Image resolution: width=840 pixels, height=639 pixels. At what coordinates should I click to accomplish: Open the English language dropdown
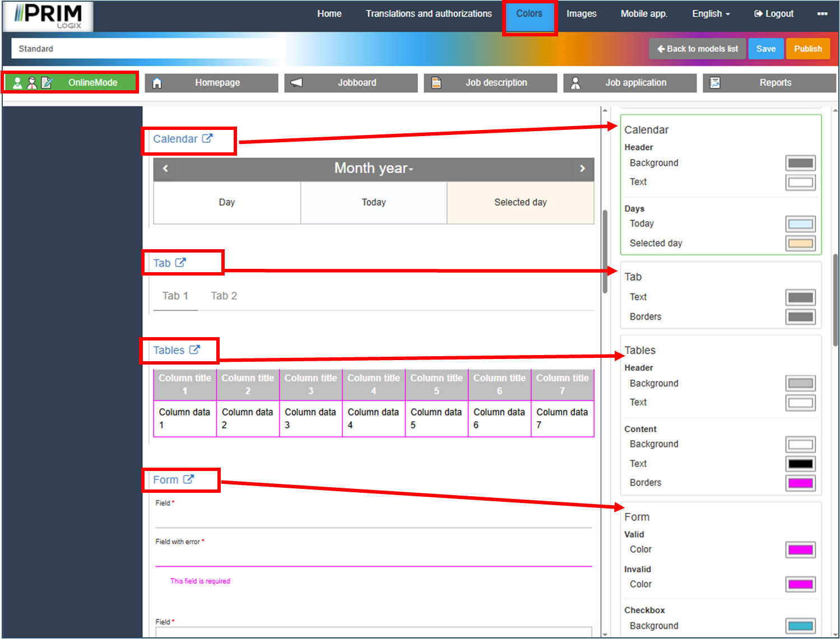[x=711, y=14]
